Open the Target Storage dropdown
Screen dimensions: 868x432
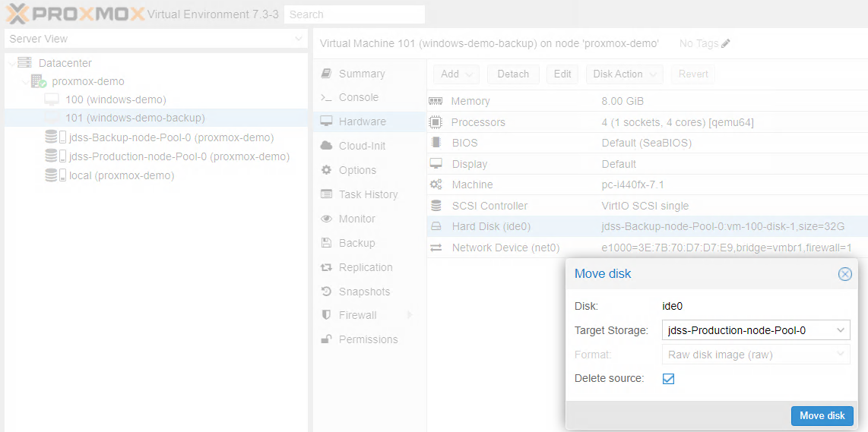(x=841, y=331)
